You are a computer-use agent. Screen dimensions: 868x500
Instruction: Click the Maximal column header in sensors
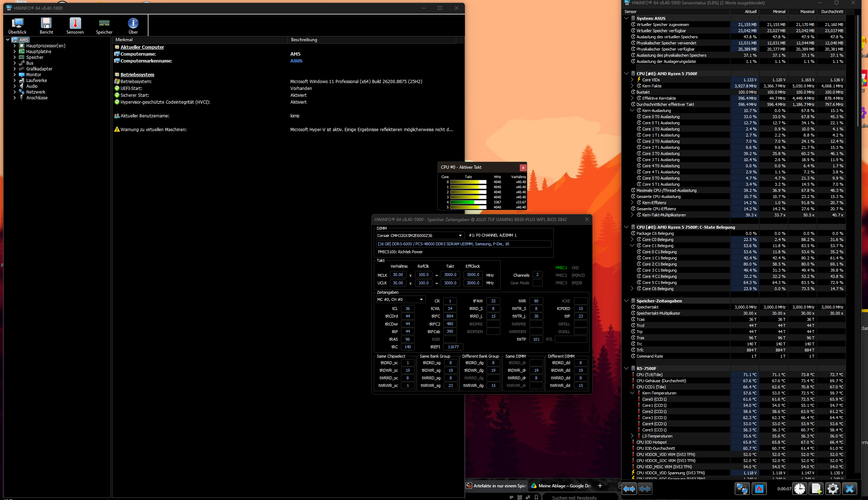coord(802,12)
